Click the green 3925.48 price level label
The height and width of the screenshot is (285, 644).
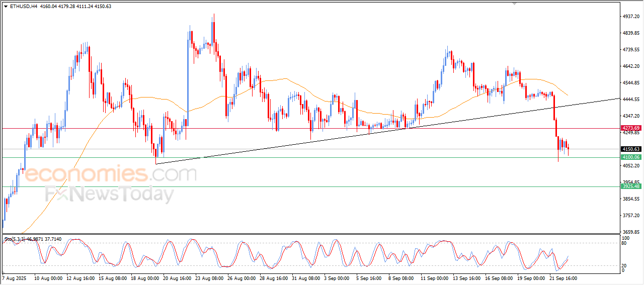point(630,186)
